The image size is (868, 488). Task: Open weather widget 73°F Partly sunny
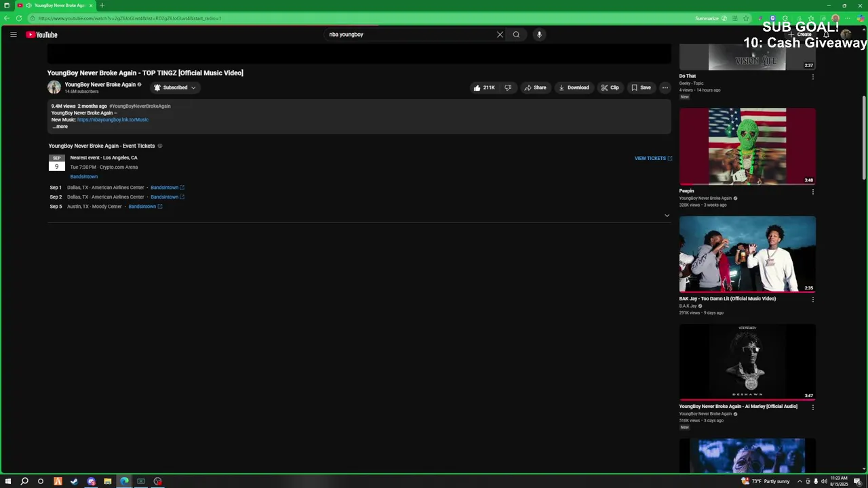click(766, 481)
